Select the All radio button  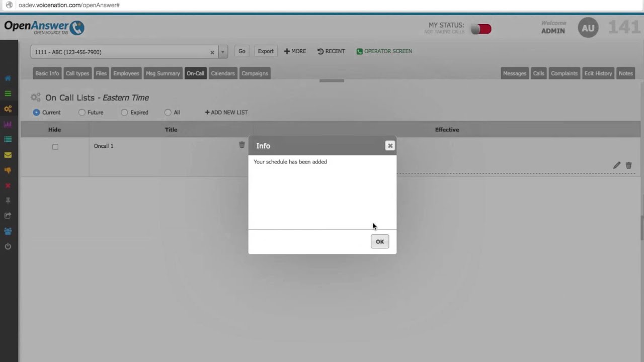point(168,113)
